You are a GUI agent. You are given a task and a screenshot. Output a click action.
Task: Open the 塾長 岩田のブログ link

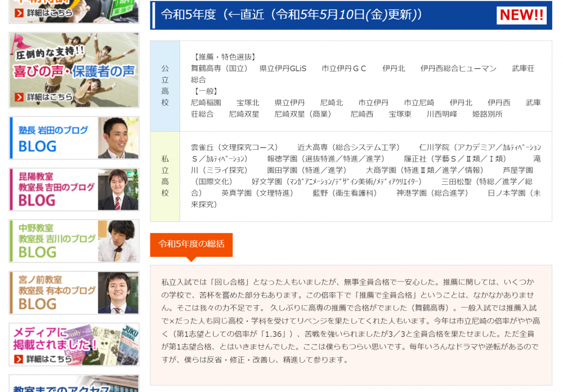[x=53, y=138]
